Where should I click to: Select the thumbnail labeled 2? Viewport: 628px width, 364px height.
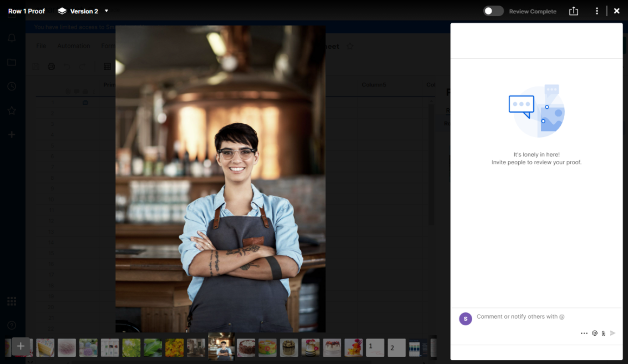[x=396, y=348]
